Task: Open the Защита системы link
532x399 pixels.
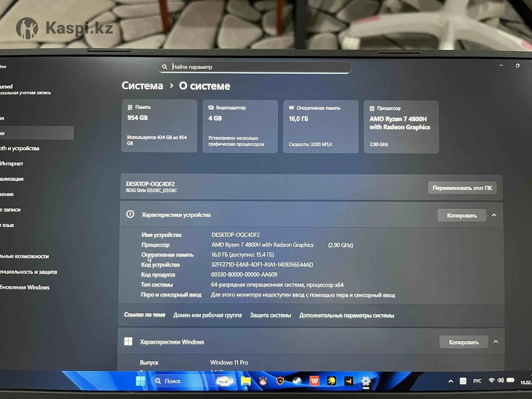Action: click(x=270, y=315)
